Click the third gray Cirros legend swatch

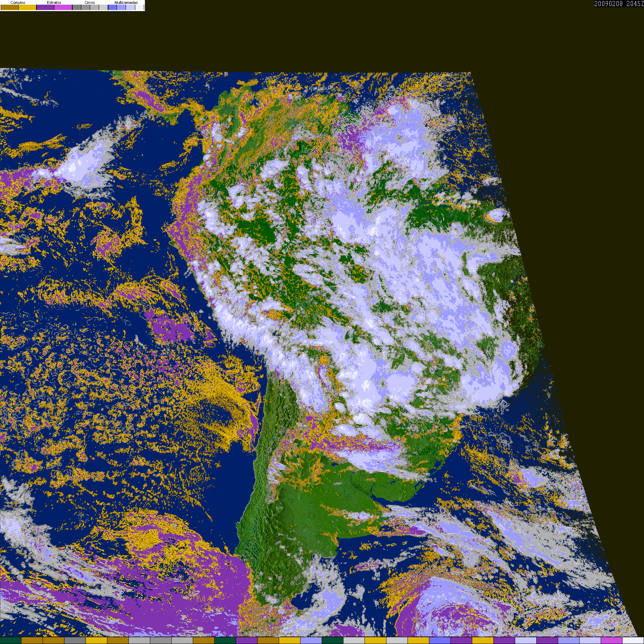[94, 7]
